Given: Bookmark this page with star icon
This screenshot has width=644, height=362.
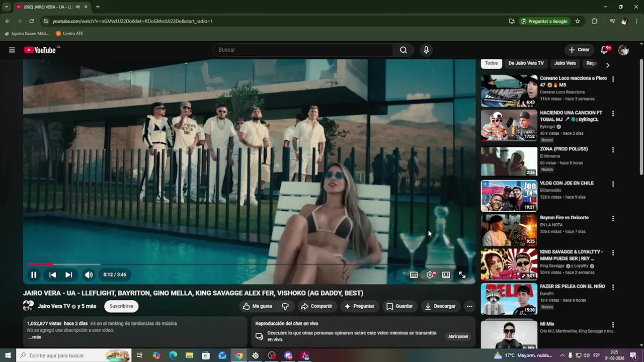Looking at the screenshot, I should 578,21.
